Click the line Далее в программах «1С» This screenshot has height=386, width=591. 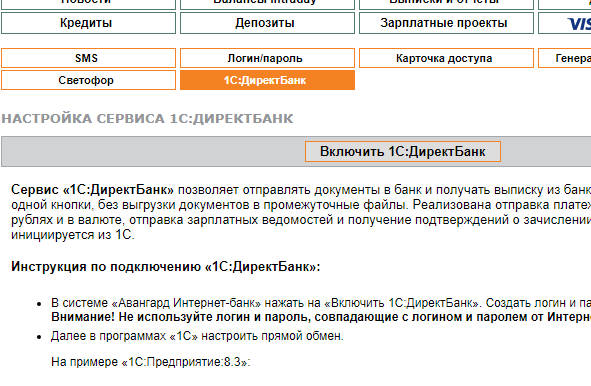[x=197, y=336]
